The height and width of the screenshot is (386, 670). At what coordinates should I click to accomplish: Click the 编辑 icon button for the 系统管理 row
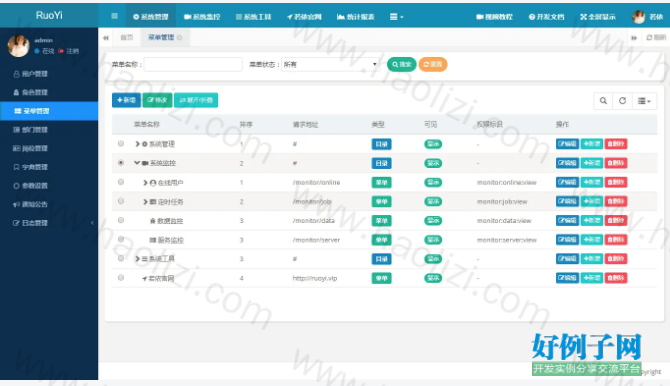pos(567,144)
